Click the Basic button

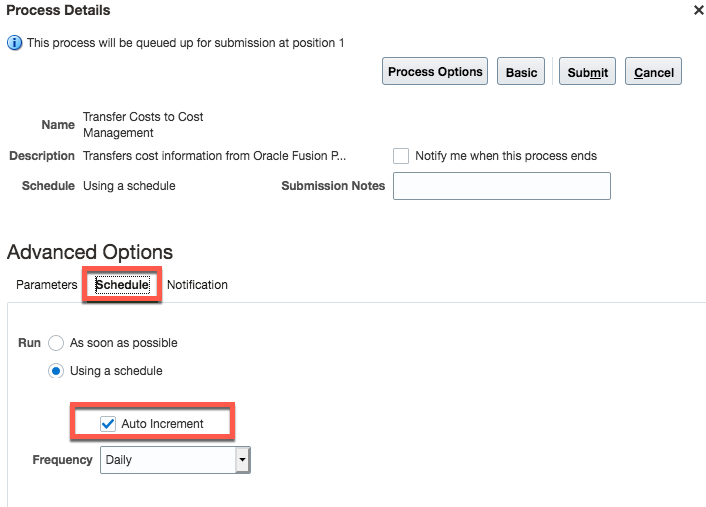tap(521, 72)
